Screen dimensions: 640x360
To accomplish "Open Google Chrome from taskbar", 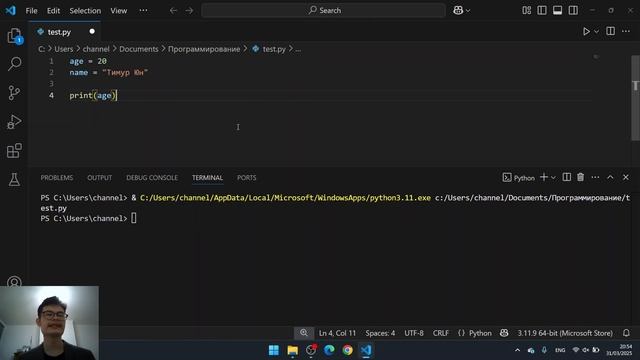I will pos(347,350).
